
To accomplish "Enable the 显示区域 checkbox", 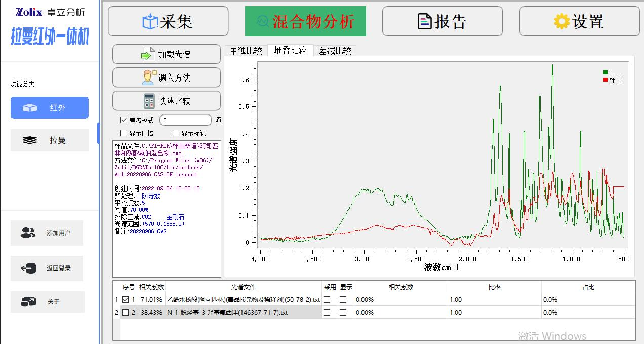I will pyautogui.click(x=124, y=133).
